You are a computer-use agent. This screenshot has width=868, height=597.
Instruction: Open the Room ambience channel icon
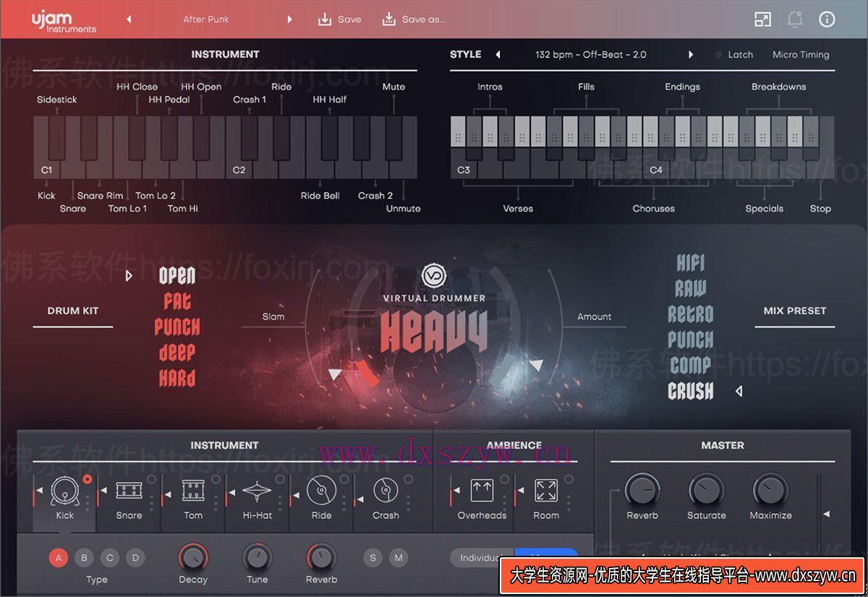point(546,491)
